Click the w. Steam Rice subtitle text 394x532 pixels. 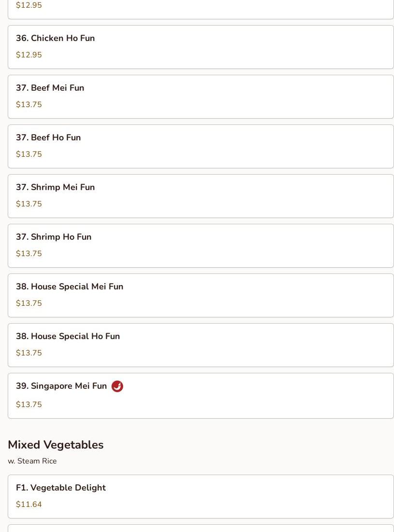32,461
